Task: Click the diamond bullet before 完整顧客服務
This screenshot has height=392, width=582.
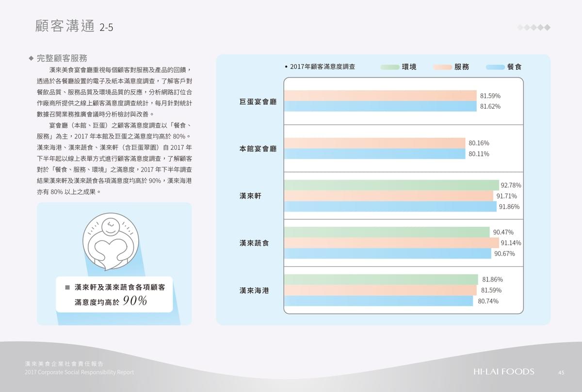Action: pyautogui.click(x=31, y=58)
